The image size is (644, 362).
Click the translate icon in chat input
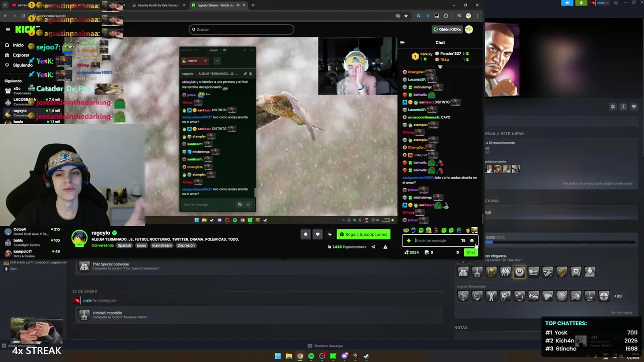463,240
